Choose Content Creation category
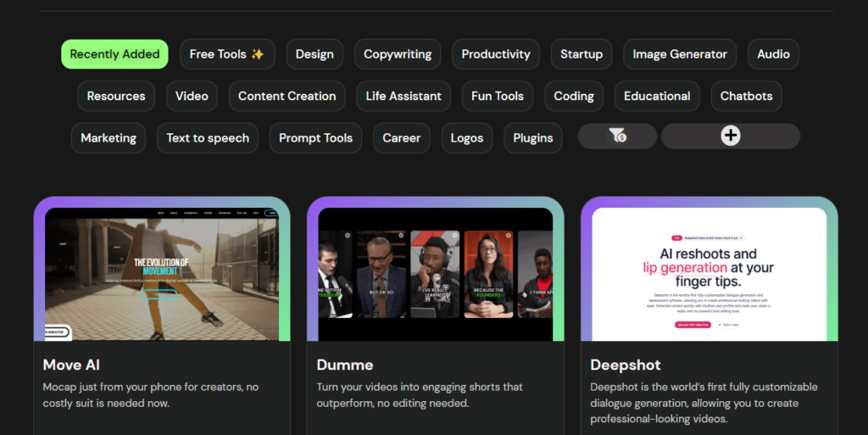This screenshot has height=435, width=868. coord(287,97)
